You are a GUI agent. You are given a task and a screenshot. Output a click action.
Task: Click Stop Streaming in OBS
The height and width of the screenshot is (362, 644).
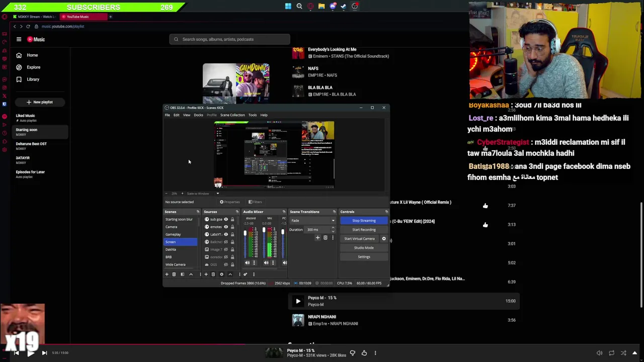point(364,221)
